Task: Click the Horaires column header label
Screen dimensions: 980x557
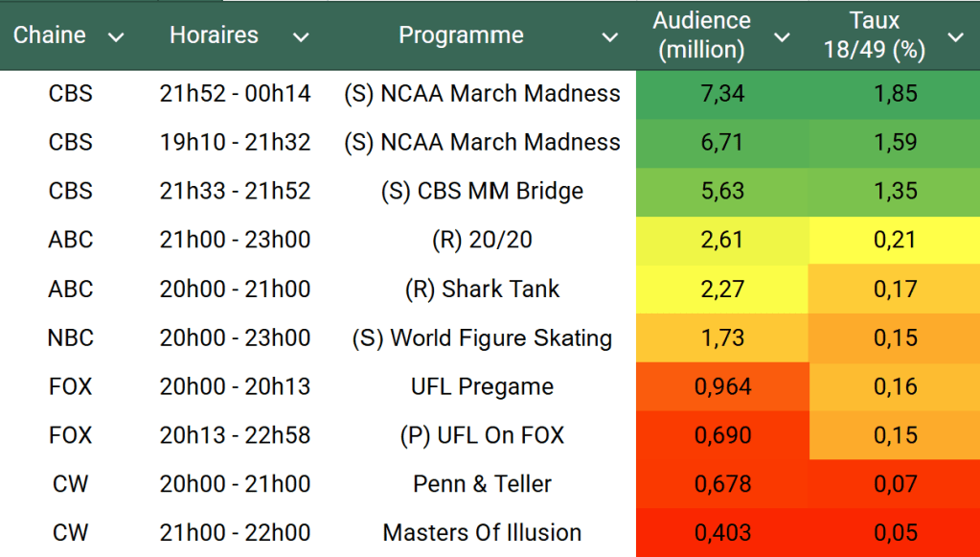Action: [214, 35]
